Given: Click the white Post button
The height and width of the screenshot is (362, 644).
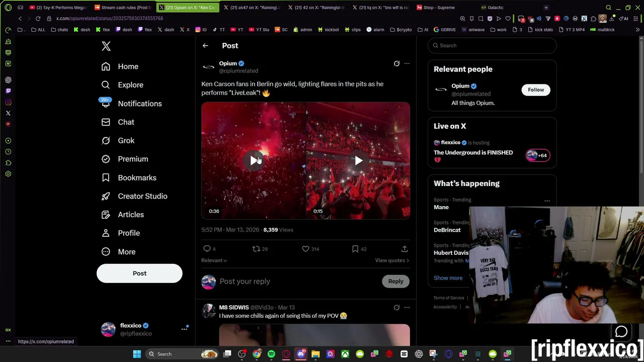Looking at the screenshot, I should tap(139, 274).
